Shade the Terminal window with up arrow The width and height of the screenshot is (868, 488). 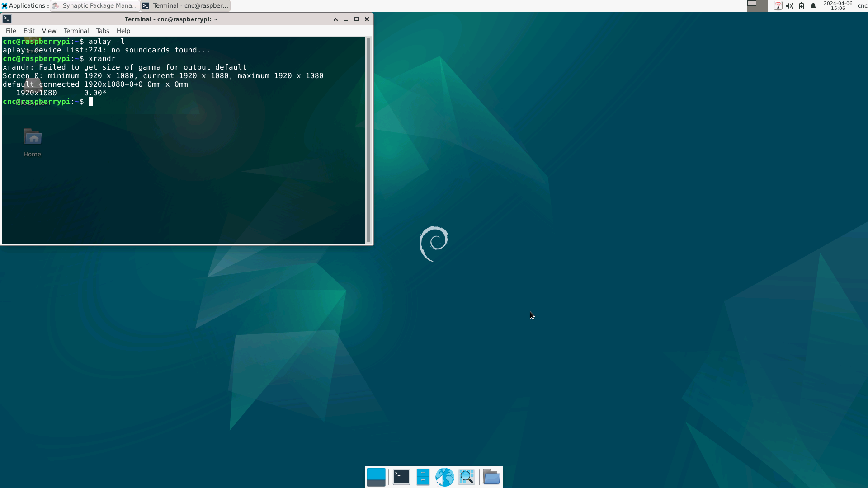(335, 19)
